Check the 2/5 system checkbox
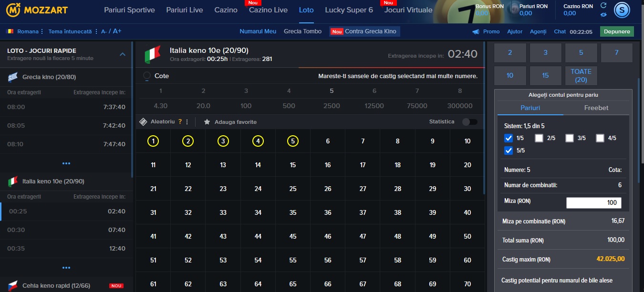Screen dimensions: 644x292 point(539,138)
